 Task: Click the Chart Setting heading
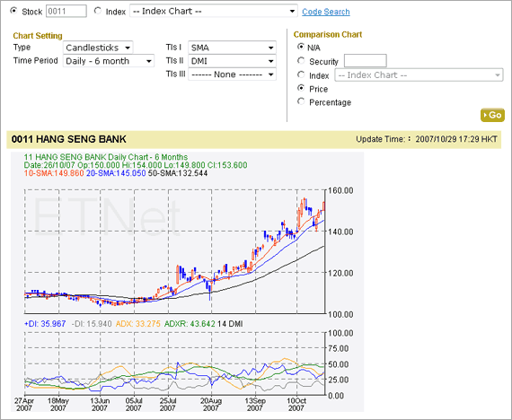(38, 36)
